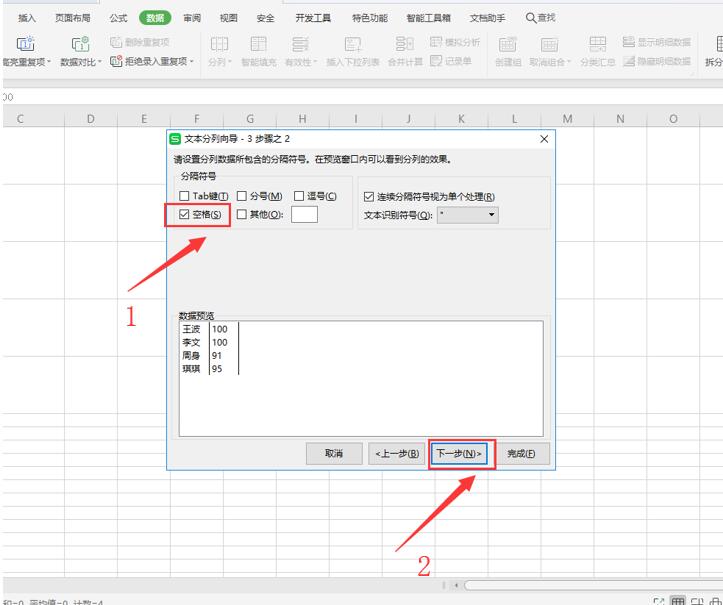
Task: Expand the 分列 dropdown arrow
Action: (230, 61)
